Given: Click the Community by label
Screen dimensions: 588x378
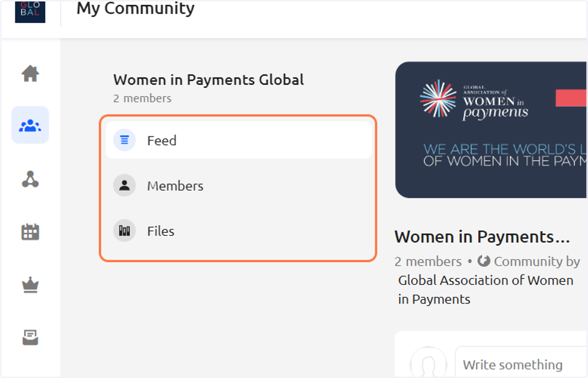Looking at the screenshot, I should [x=537, y=262].
